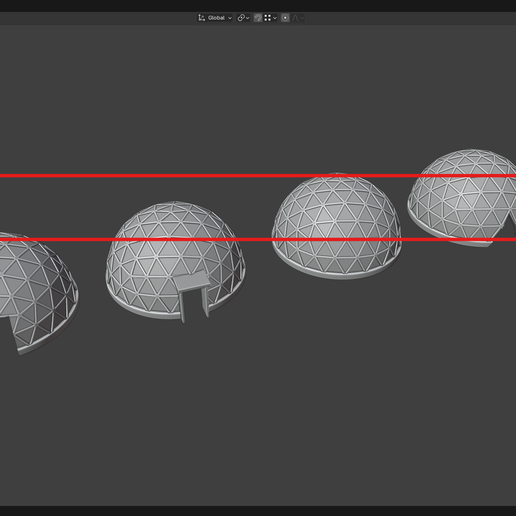Select the closed dome intersecting the red line
The height and width of the screenshot is (516, 516).
[337, 226]
